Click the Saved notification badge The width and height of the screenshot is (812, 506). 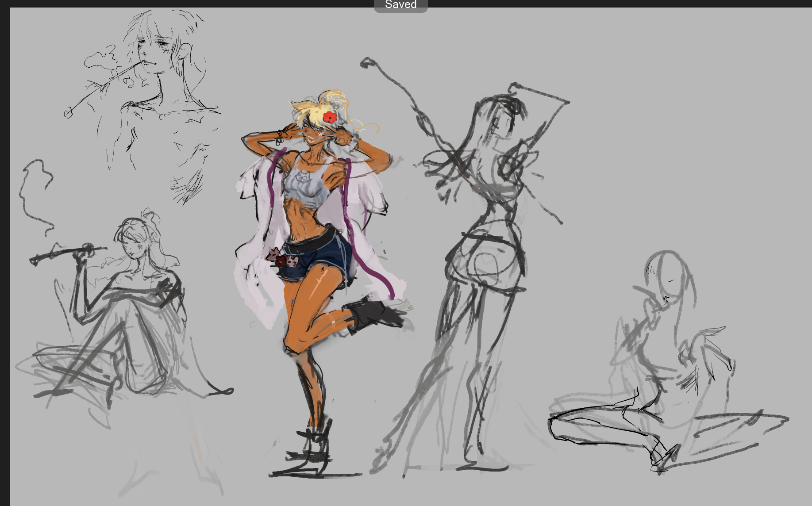pyautogui.click(x=400, y=5)
